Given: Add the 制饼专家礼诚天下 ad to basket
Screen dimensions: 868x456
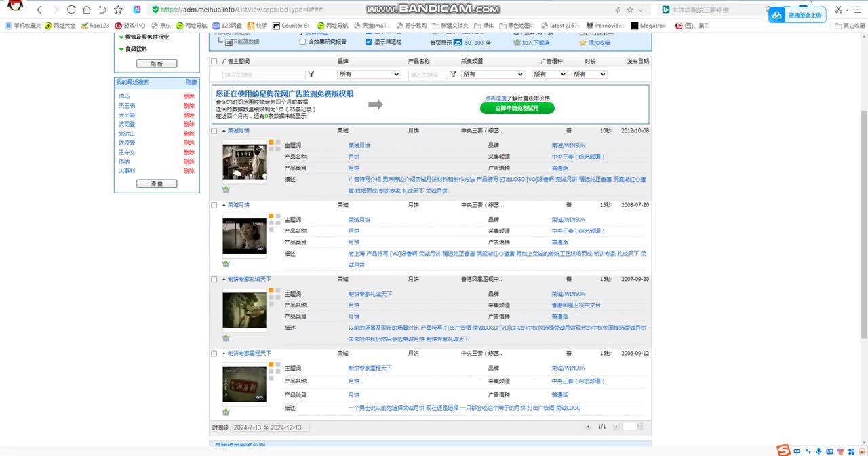Looking at the screenshot, I should [x=226, y=337].
